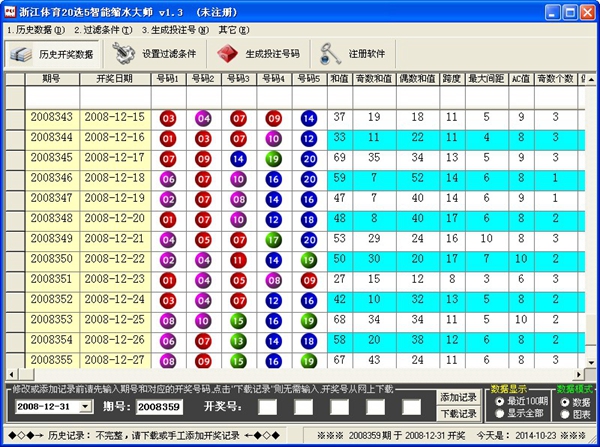Click ball 06 in row 2008346
Screen dimensions: 600x447
tap(168, 179)
